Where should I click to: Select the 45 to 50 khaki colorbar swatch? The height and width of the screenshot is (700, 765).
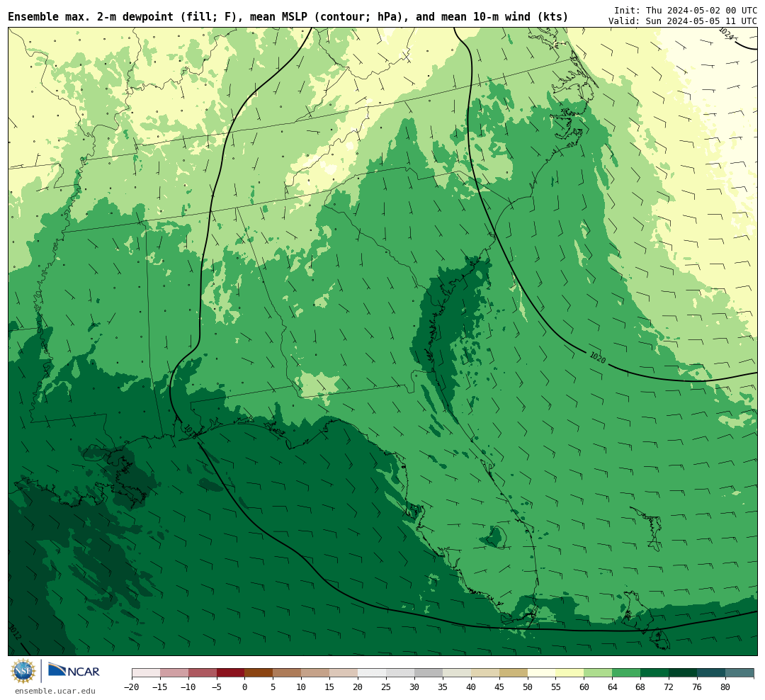pos(514,673)
